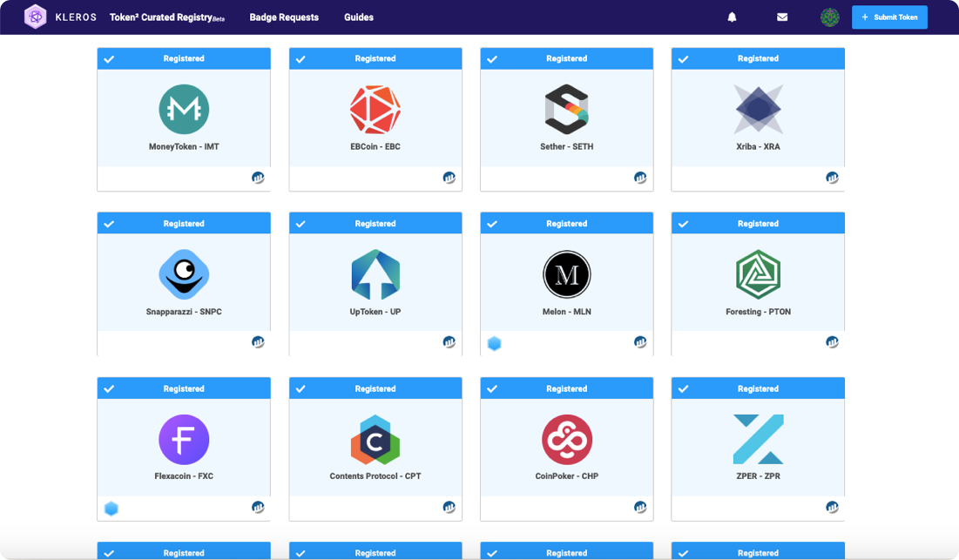Open the Contents Protocol logo
The image size is (959, 560).
pos(375,440)
